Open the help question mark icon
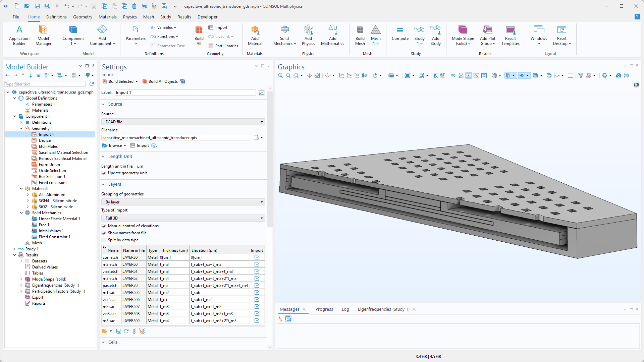644x362 pixels. pyautogui.click(x=637, y=17)
